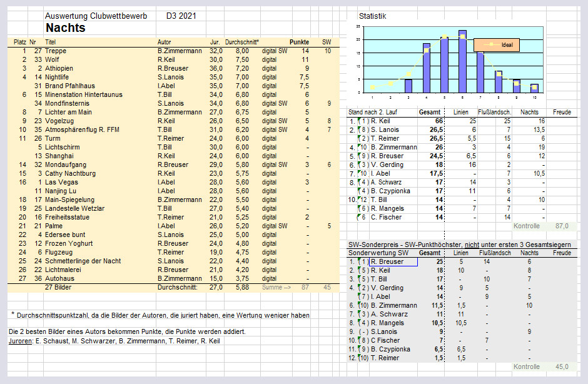Select the 'Las Vegas' title cell
Image resolution: width=588 pixels, height=384 pixels.
(x=61, y=182)
